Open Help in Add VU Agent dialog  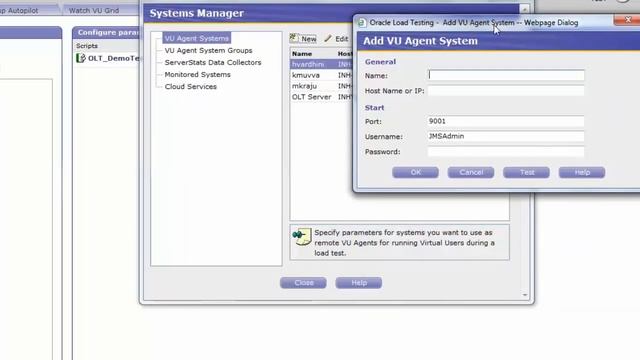coord(582,172)
